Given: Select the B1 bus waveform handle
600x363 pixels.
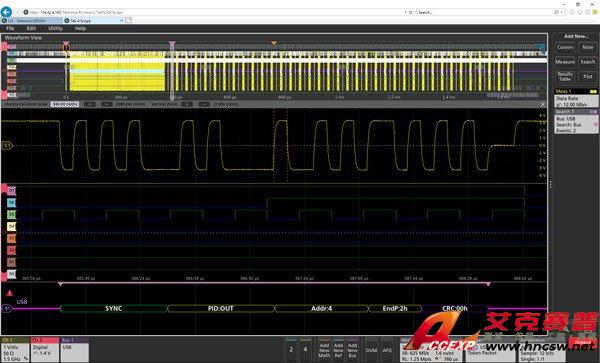Looking at the screenshot, I should pyautogui.click(x=7, y=308).
